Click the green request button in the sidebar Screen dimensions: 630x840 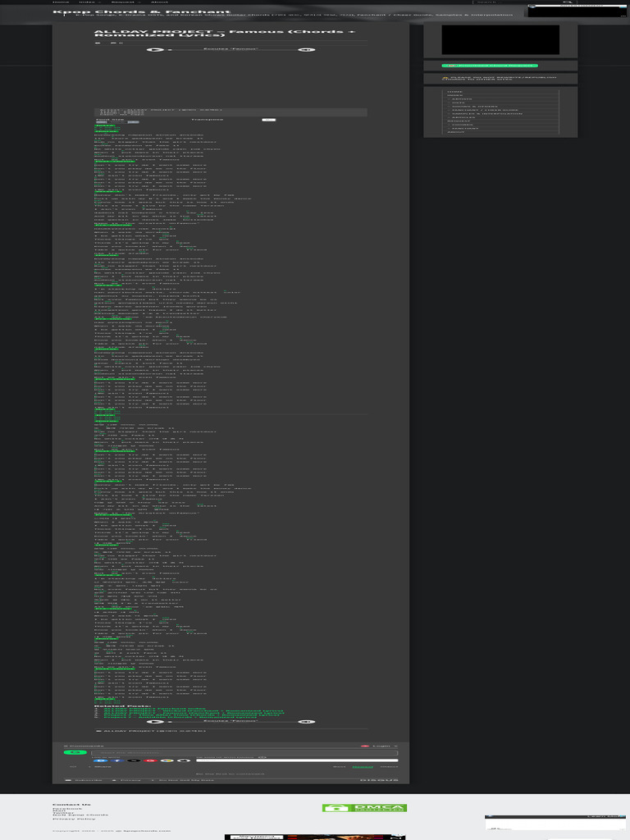click(490, 66)
